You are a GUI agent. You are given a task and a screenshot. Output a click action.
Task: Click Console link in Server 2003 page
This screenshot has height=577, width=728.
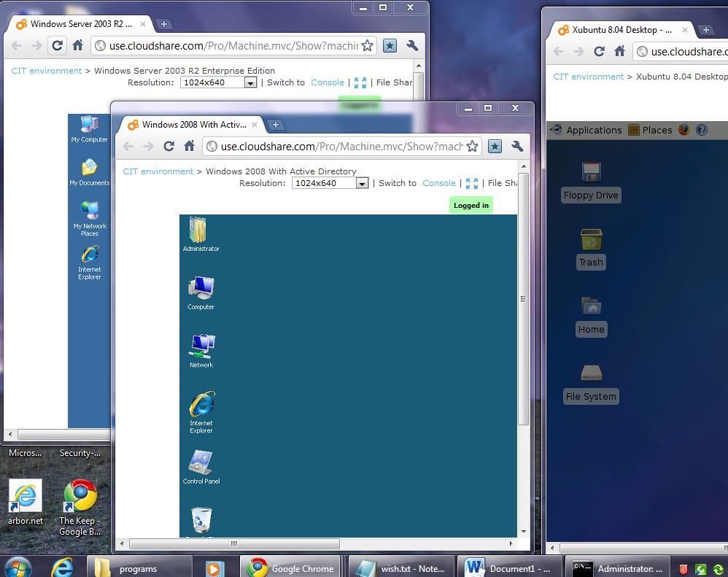(x=328, y=82)
